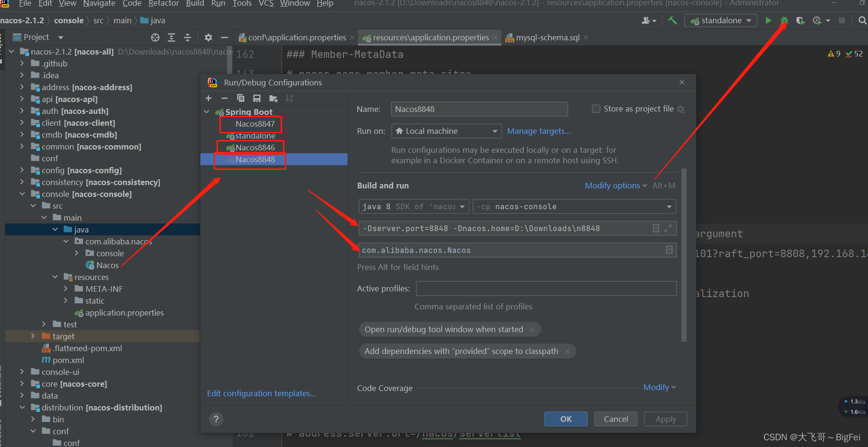Show the 9 warnings inspection indicator

point(834,54)
